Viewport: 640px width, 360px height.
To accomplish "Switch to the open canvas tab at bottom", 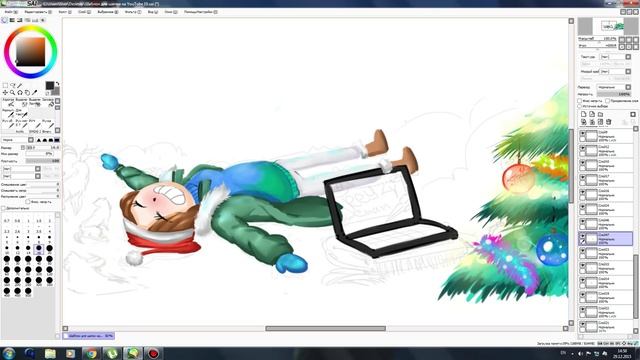I will coord(89,336).
